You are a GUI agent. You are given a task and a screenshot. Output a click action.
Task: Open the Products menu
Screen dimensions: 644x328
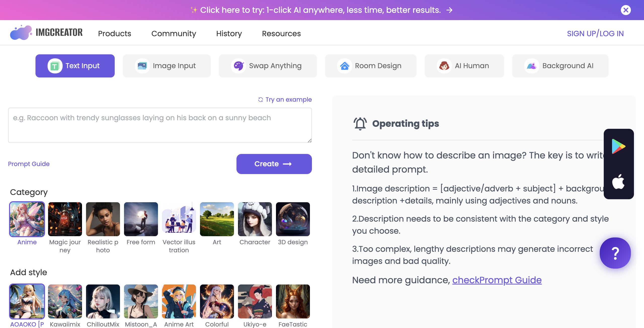[x=114, y=33]
